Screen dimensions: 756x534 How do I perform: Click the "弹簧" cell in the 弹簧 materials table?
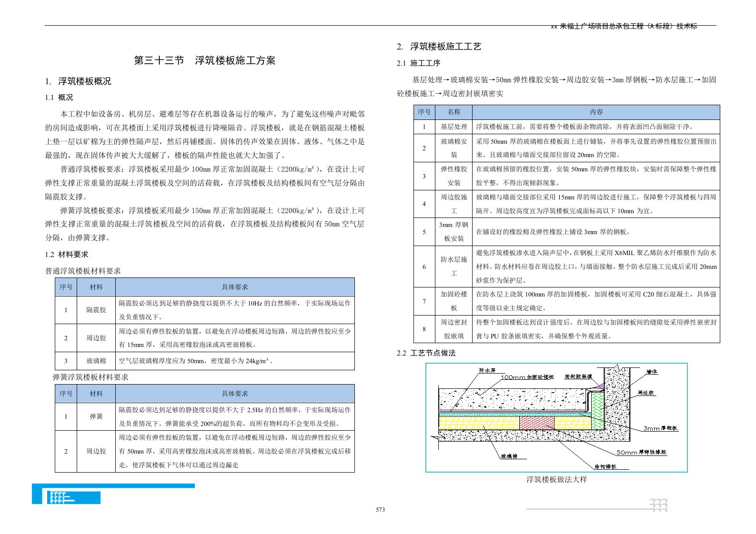pyautogui.click(x=96, y=416)
